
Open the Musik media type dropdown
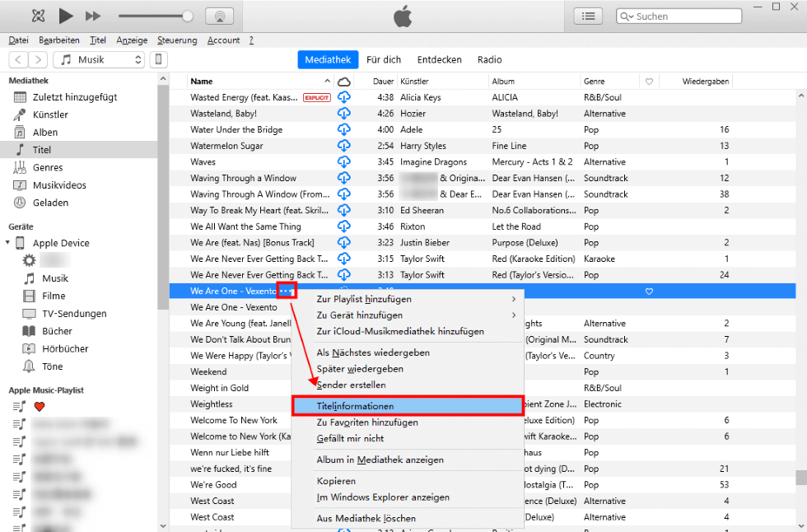tap(99, 59)
